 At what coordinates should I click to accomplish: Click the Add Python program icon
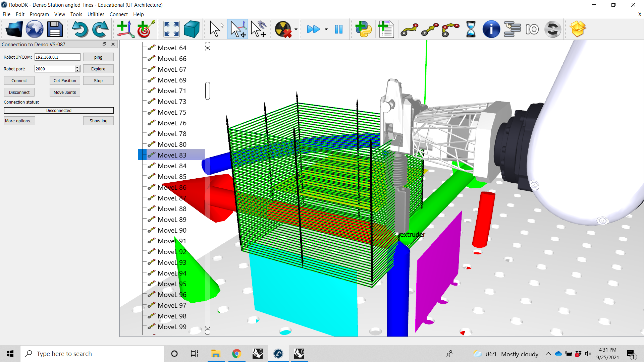pyautogui.click(x=364, y=29)
